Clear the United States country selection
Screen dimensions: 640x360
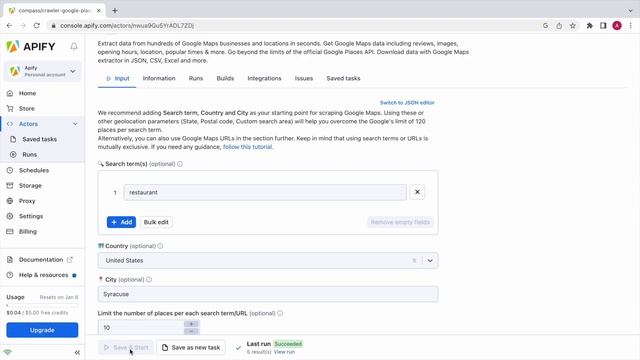click(x=414, y=260)
